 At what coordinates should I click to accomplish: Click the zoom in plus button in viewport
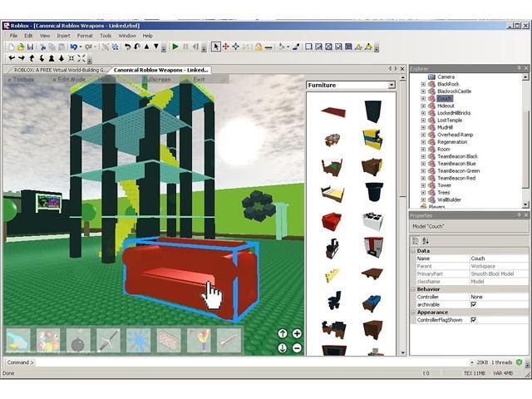pyautogui.click(x=297, y=333)
